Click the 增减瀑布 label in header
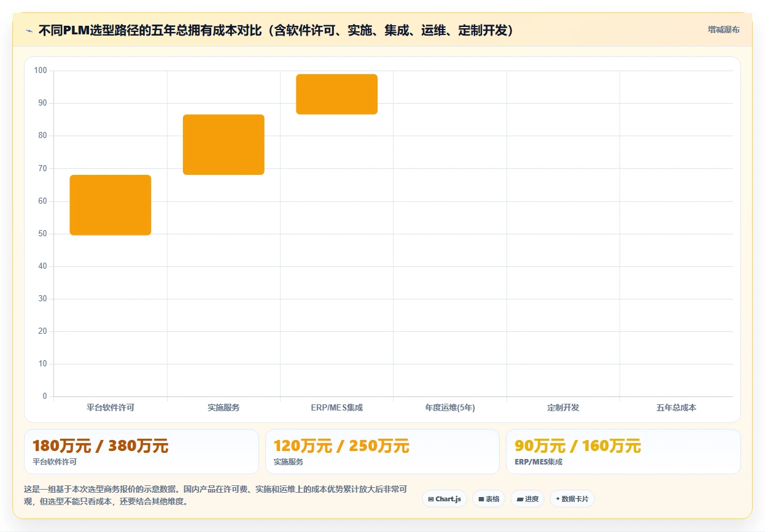Screen dimensions: 765x532 tap(723, 29)
